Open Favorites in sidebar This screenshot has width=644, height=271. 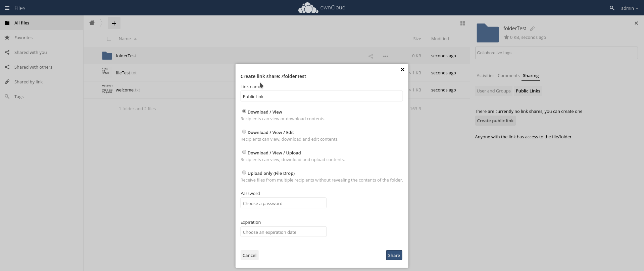42,38
